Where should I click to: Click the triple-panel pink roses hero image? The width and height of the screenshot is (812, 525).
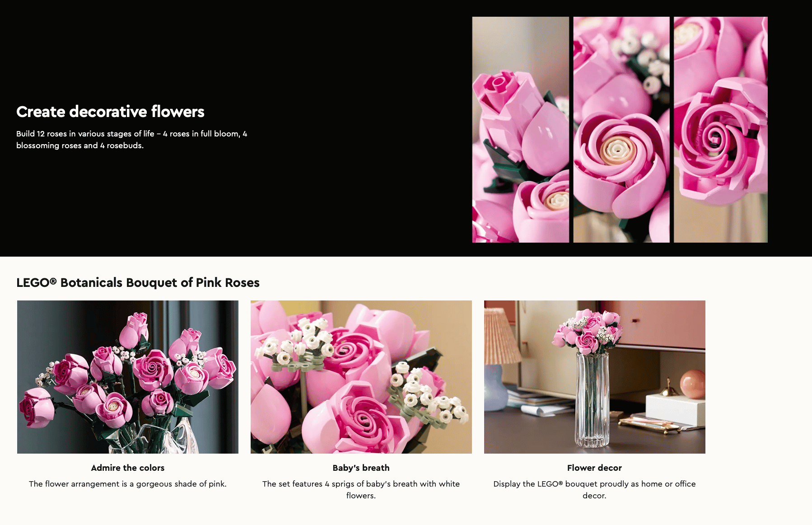pyautogui.click(x=620, y=130)
